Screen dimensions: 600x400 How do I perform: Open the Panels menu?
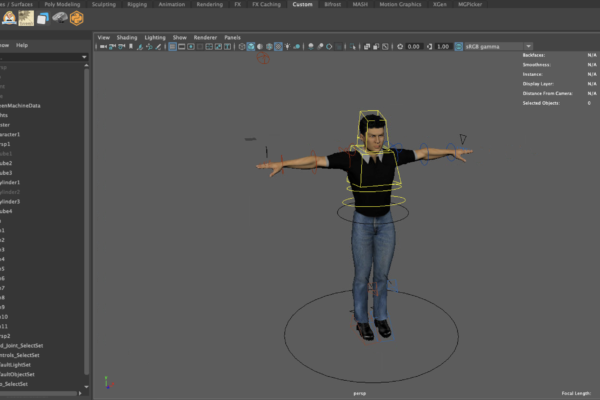(x=232, y=38)
